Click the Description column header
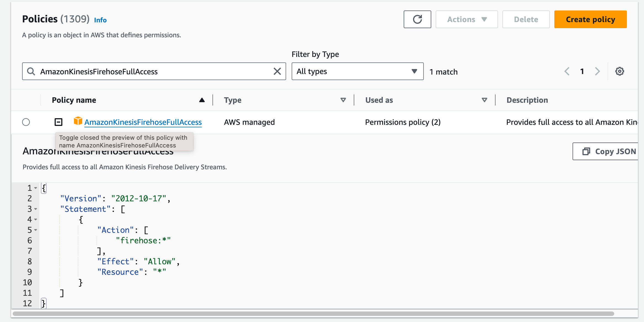Viewport: 644px width, 322px height. click(x=527, y=100)
